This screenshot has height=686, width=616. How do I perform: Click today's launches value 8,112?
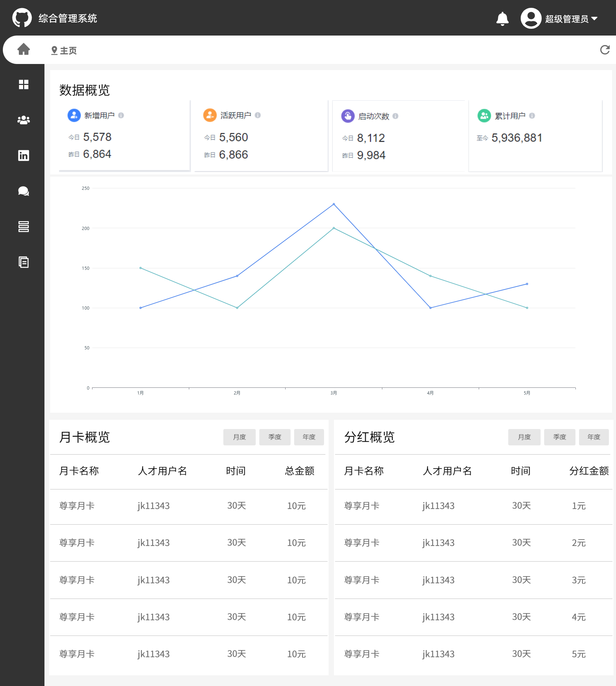click(x=371, y=138)
